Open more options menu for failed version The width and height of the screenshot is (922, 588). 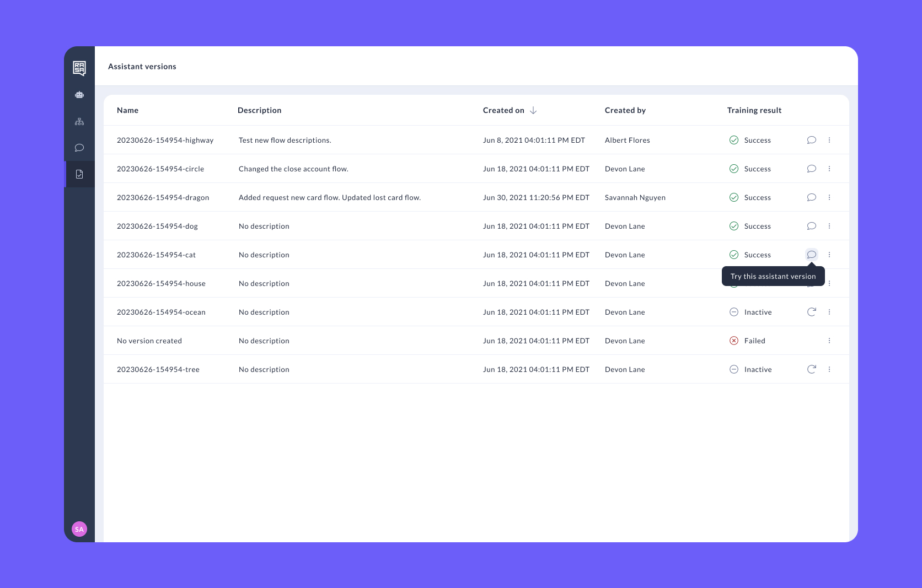(829, 341)
